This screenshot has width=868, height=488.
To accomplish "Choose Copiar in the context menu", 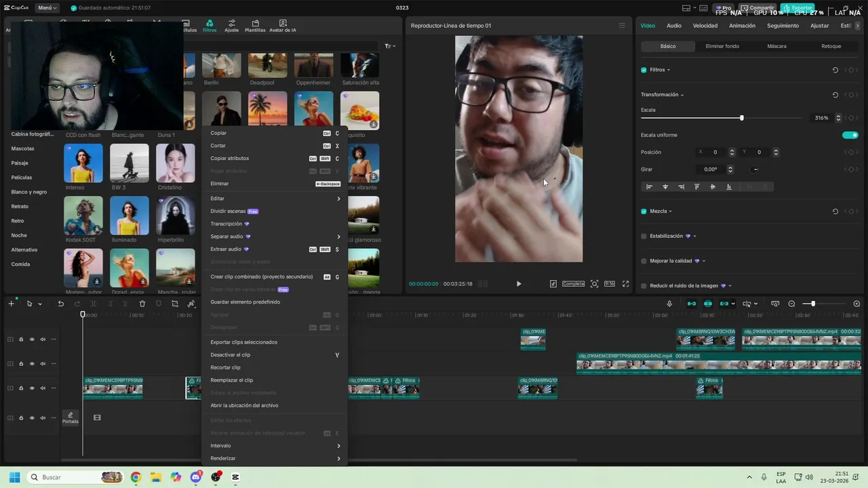I will [x=275, y=134].
